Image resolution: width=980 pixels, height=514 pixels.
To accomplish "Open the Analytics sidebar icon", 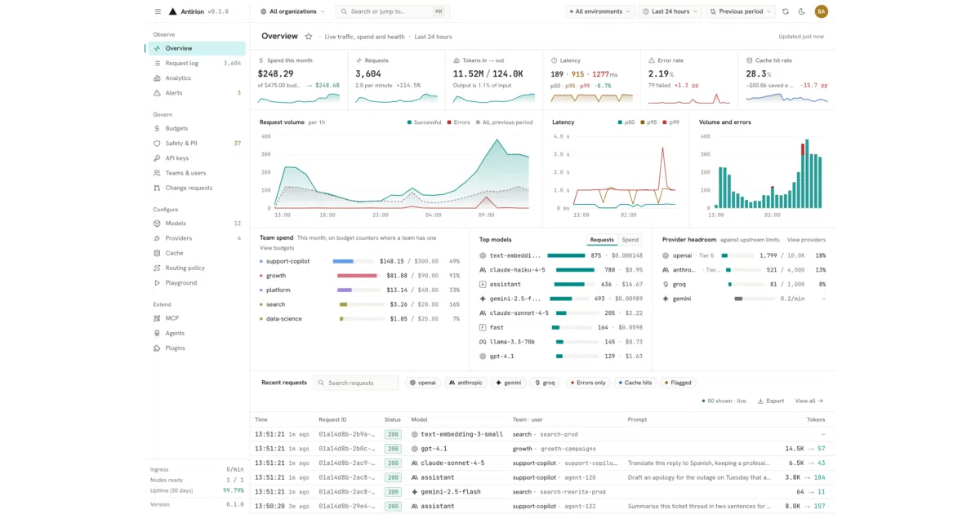I will (x=158, y=78).
